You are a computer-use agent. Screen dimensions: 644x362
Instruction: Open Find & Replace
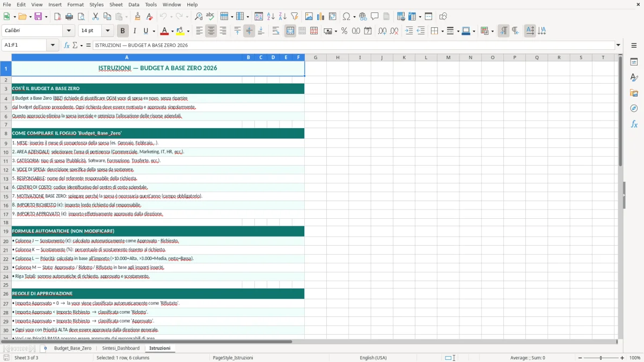(x=199, y=17)
